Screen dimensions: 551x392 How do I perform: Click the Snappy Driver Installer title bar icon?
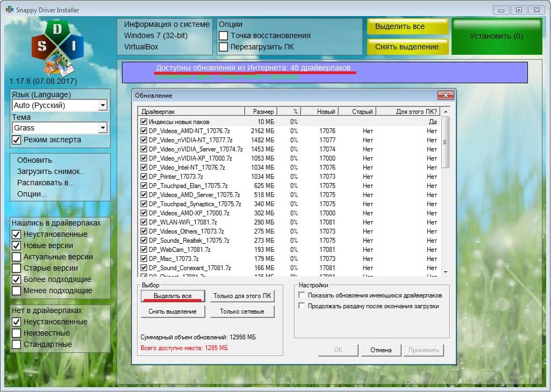[x=10, y=10]
